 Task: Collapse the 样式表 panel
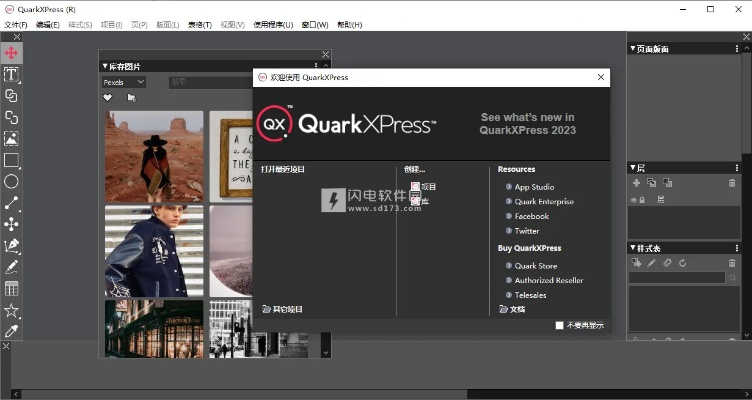point(632,247)
